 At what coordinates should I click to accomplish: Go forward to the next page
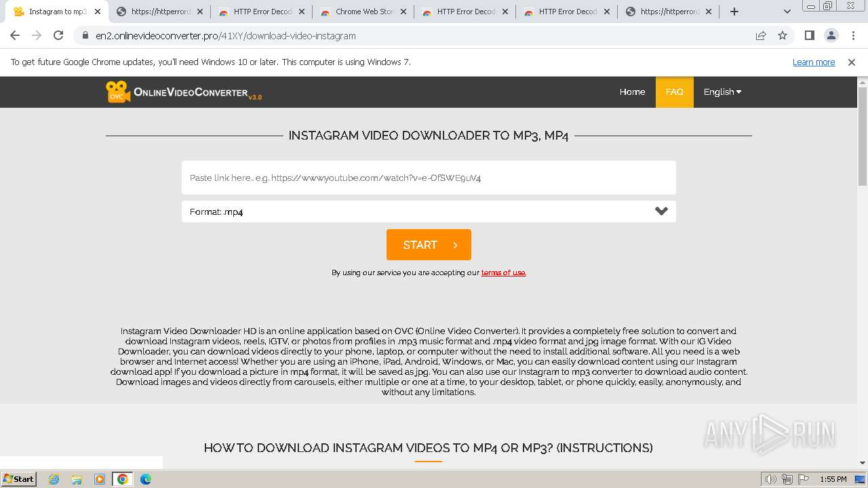(x=37, y=35)
